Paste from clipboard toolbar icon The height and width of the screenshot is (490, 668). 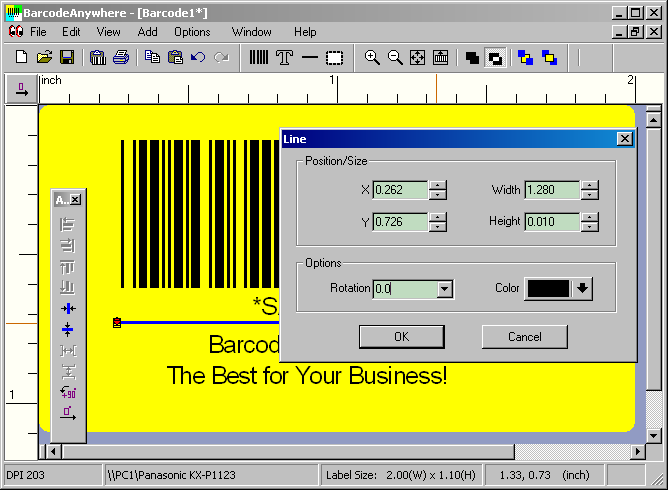pos(175,57)
